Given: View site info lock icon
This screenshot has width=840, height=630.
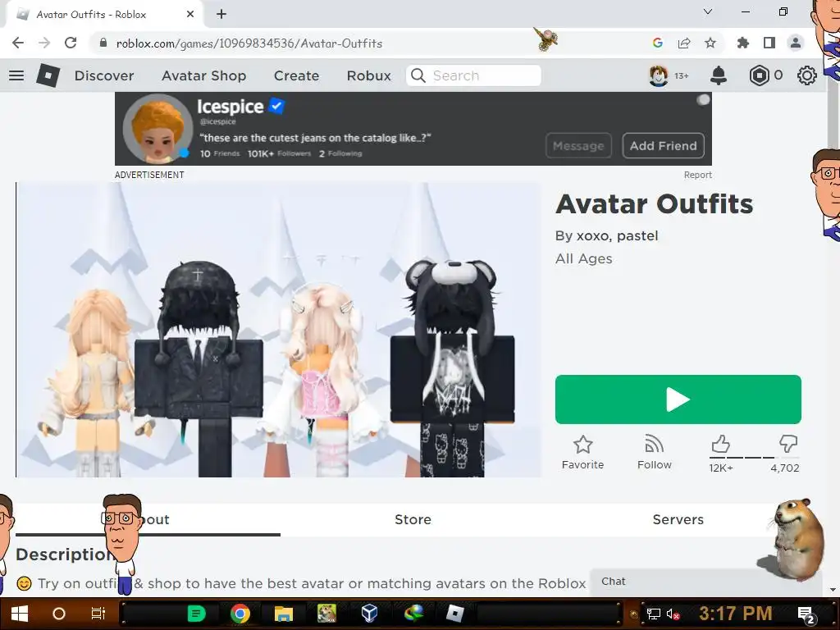Looking at the screenshot, I should coord(103,43).
